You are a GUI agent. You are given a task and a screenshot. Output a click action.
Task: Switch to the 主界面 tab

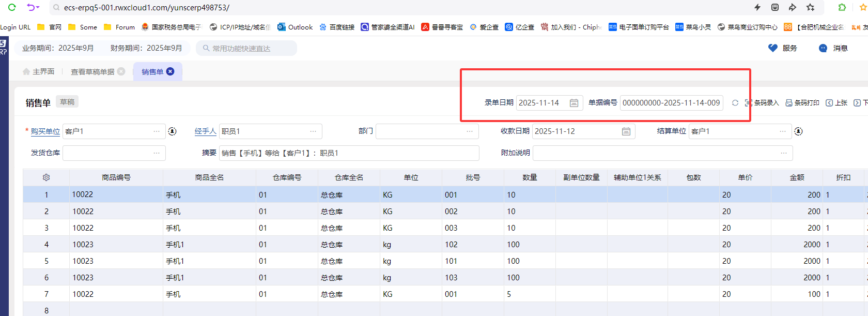pos(39,71)
